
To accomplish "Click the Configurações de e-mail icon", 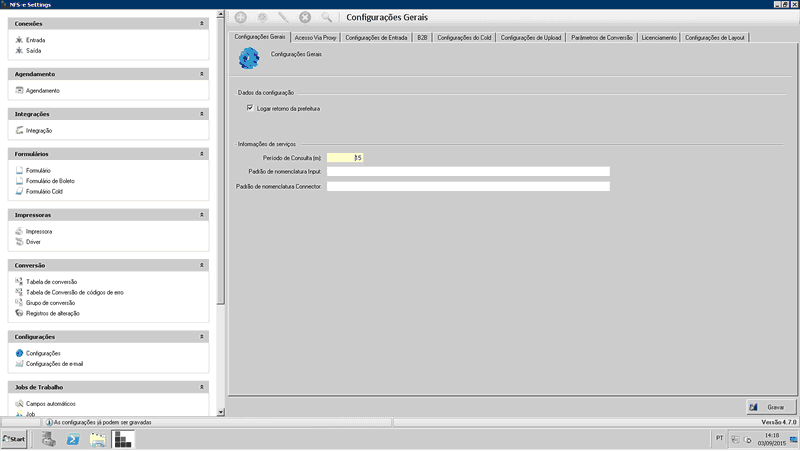I will click(19, 364).
